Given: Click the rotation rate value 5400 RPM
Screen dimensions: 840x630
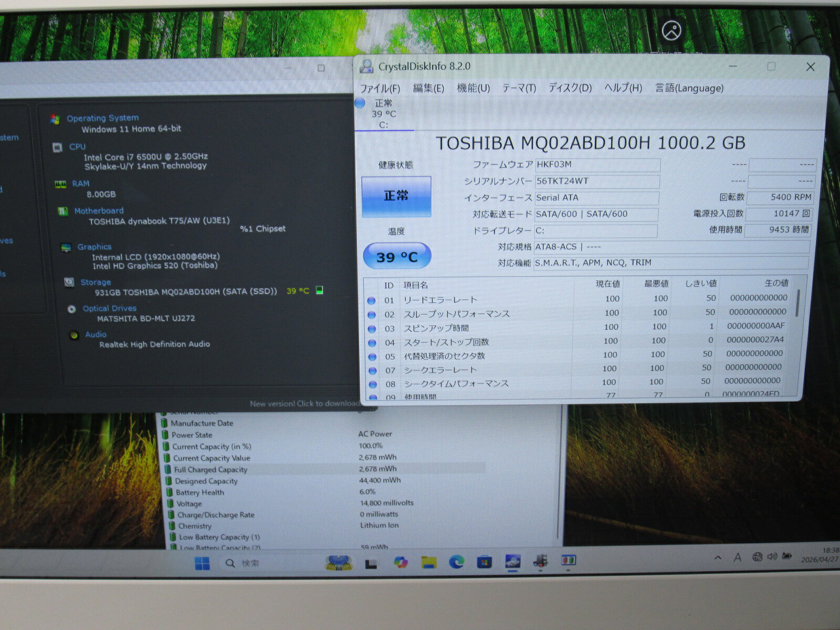Looking at the screenshot, I should [780, 197].
